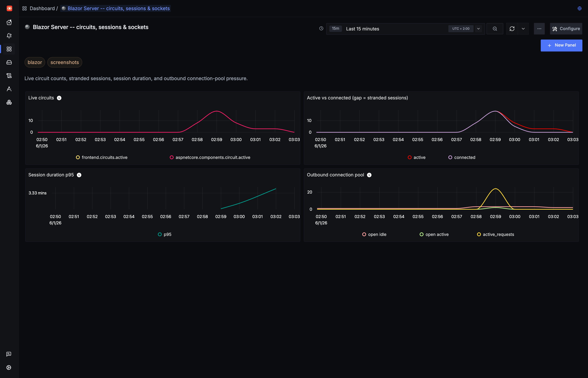Click the screenshots tag

[65, 62]
